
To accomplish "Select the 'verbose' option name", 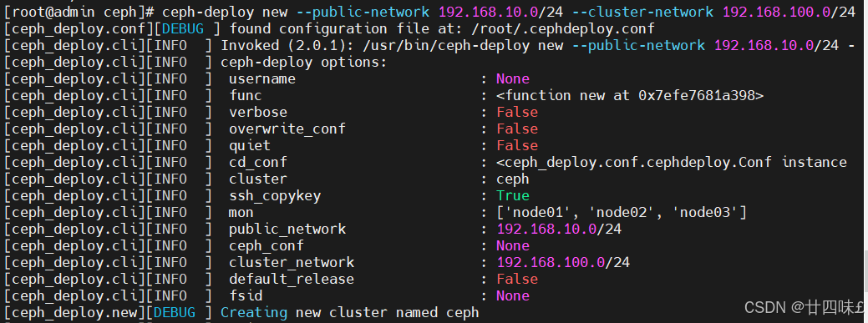I will tap(258, 113).
